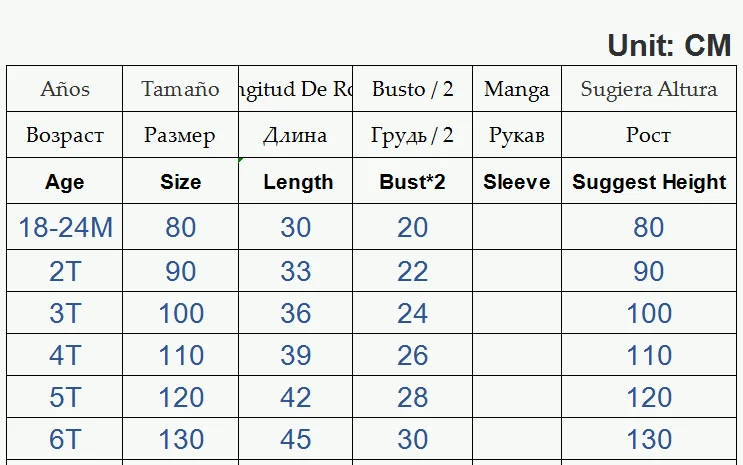
Task: Select the 'Suggest Height' column header
Action: [648, 182]
